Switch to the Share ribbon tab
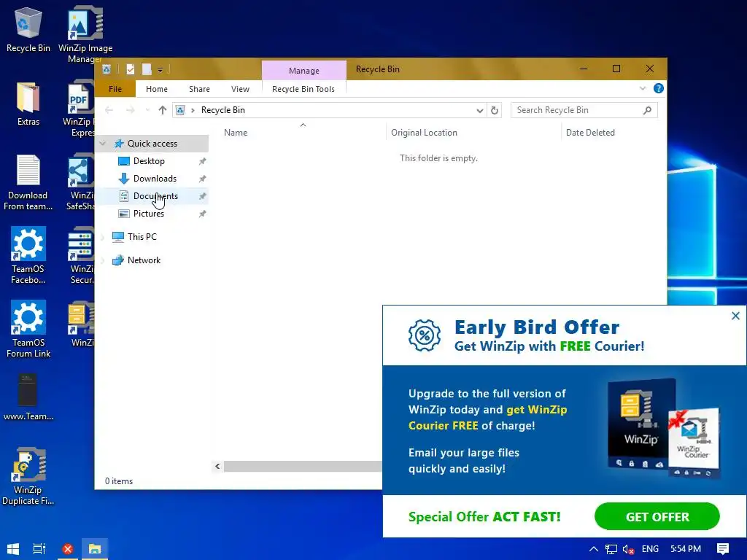Image resolution: width=747 pixels, height=560 pixels. point(199,89)
